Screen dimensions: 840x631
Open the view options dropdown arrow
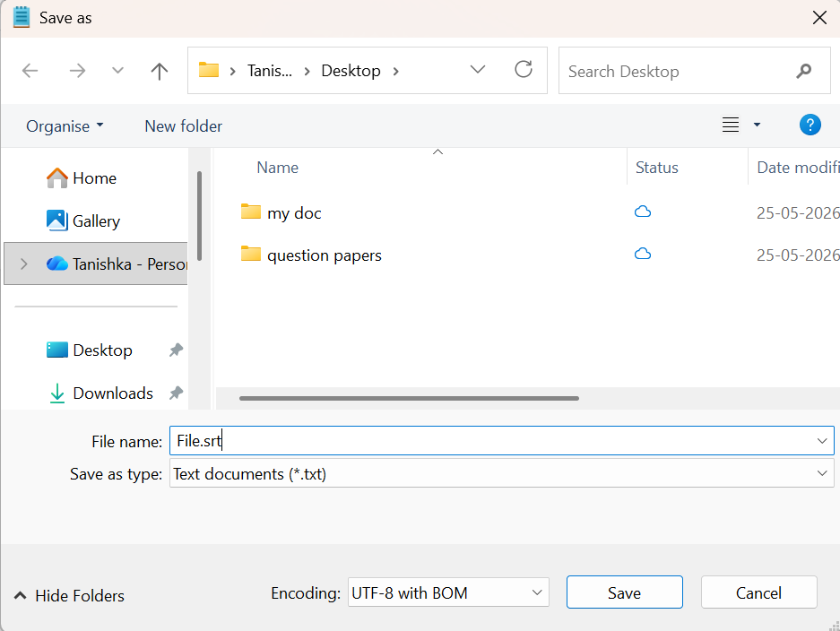(757, 125)
